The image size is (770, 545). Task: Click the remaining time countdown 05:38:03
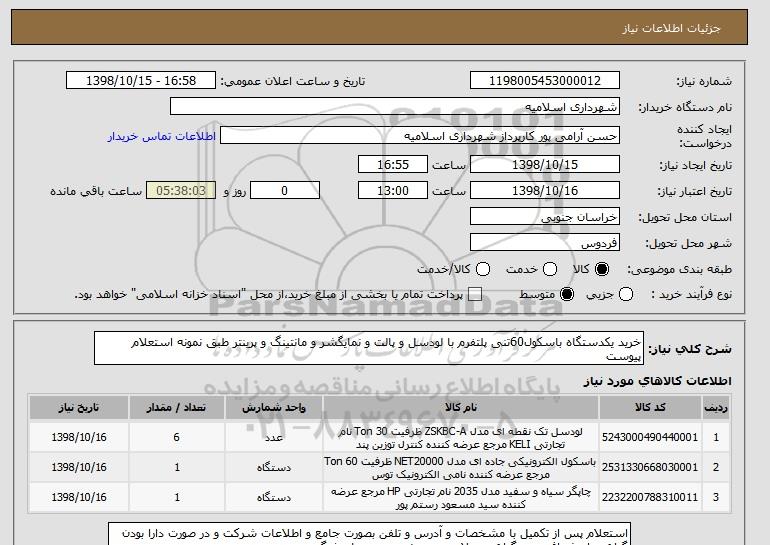pos(181,191)
